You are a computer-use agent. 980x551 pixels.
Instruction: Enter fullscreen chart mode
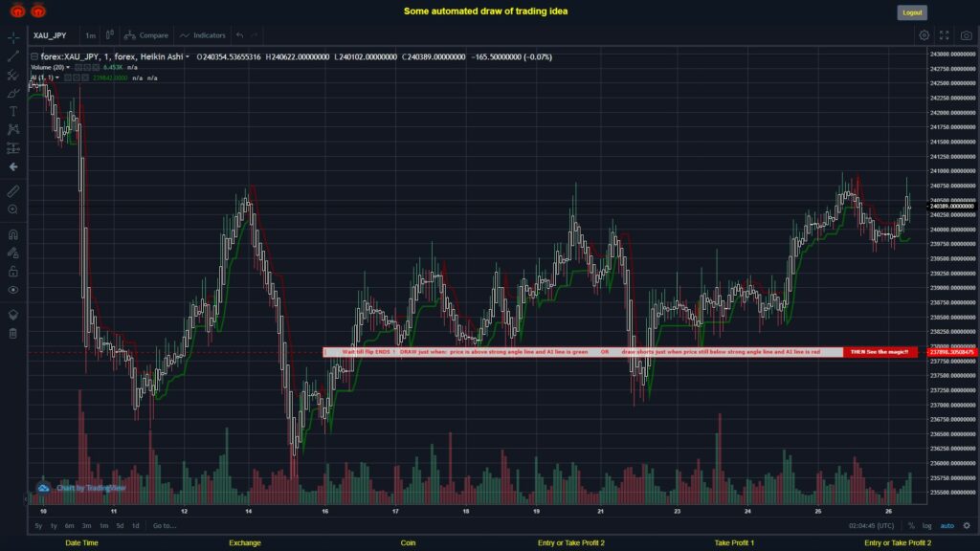[x=945, y=35]
